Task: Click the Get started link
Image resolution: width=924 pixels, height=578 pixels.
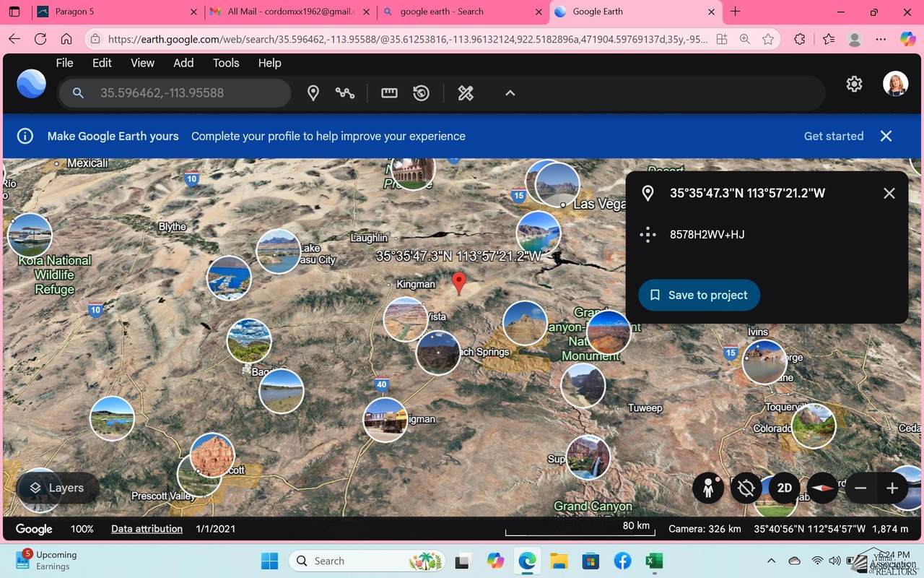Action: pos(833,136)
